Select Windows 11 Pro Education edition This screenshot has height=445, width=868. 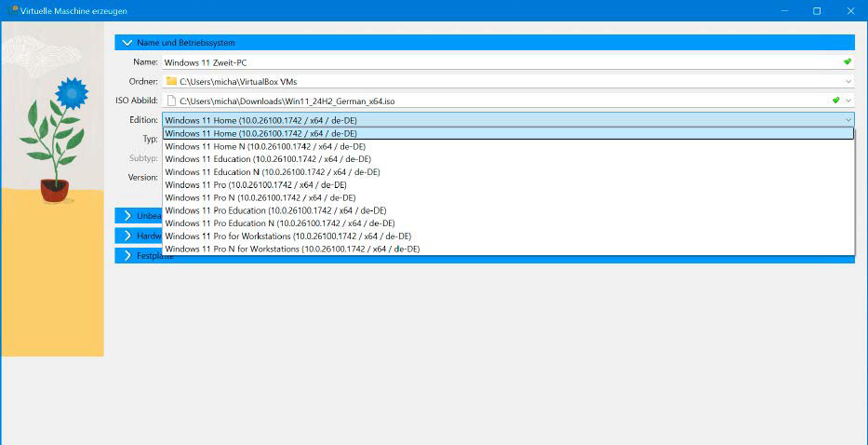click(x=508, y=210)
